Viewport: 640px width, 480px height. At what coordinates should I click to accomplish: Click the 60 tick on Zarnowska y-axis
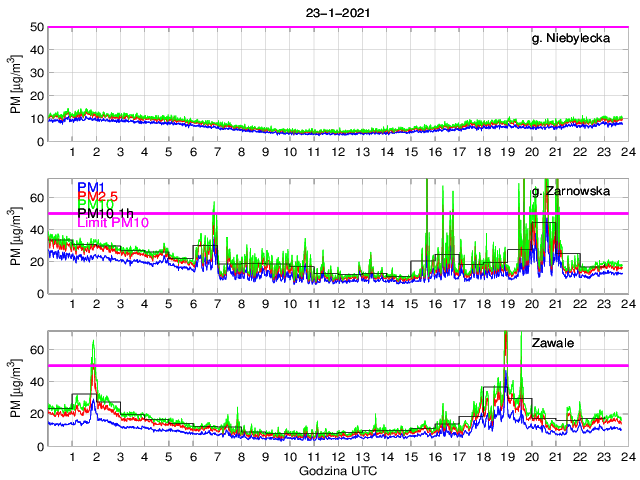tap(34, 198)
